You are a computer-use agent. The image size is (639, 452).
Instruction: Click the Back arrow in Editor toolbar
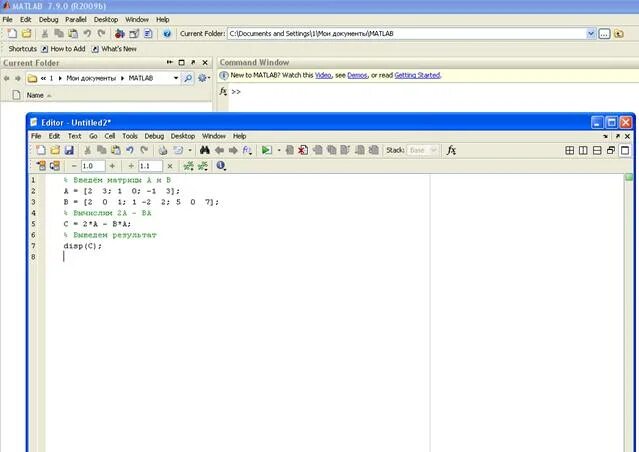point(219,150)
